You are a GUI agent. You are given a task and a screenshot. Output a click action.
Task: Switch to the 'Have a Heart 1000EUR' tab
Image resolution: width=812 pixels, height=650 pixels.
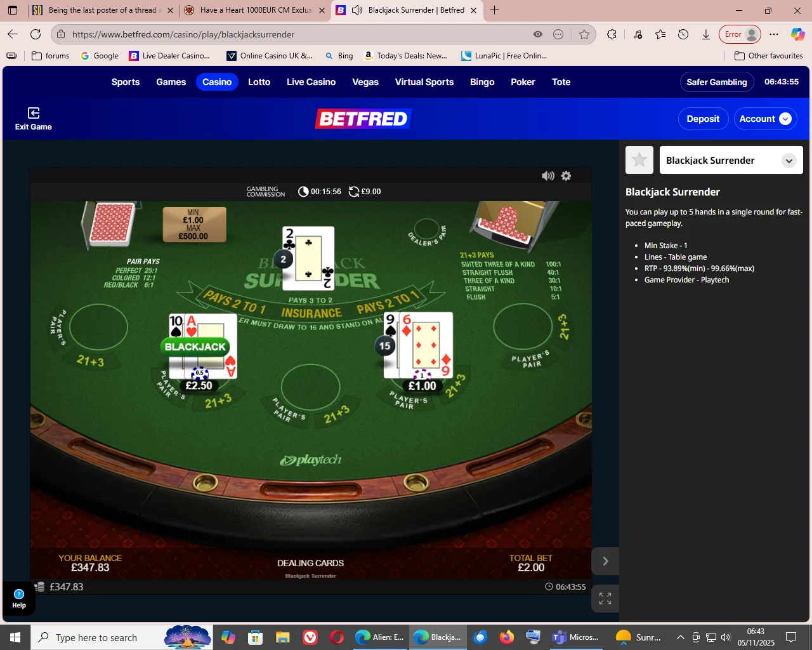(x=254, y=10)
